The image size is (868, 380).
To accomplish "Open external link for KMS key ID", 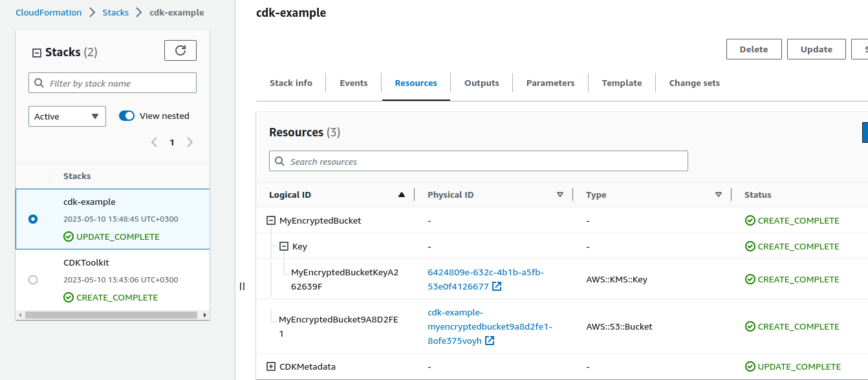I will (x=496, y=286).
